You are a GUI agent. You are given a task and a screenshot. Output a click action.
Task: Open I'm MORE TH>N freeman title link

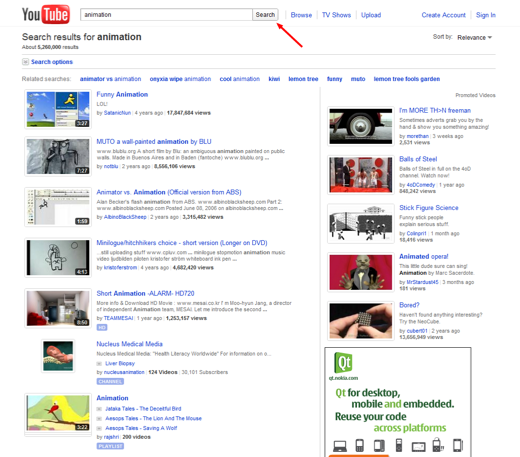tap(435, 111)
